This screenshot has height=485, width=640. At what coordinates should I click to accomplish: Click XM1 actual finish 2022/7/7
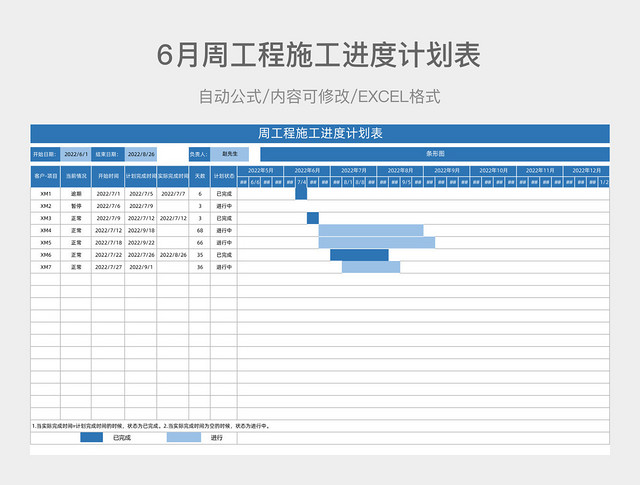173,194
